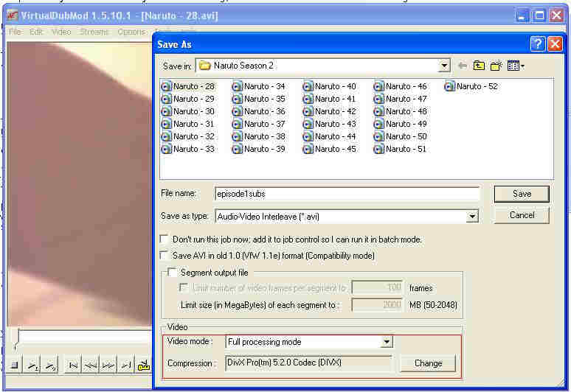Image resolution: width=571 pixels, height=392 pixels.
Task: Jump to start of video in VirtualDubMod
Action: coord(73,364)
